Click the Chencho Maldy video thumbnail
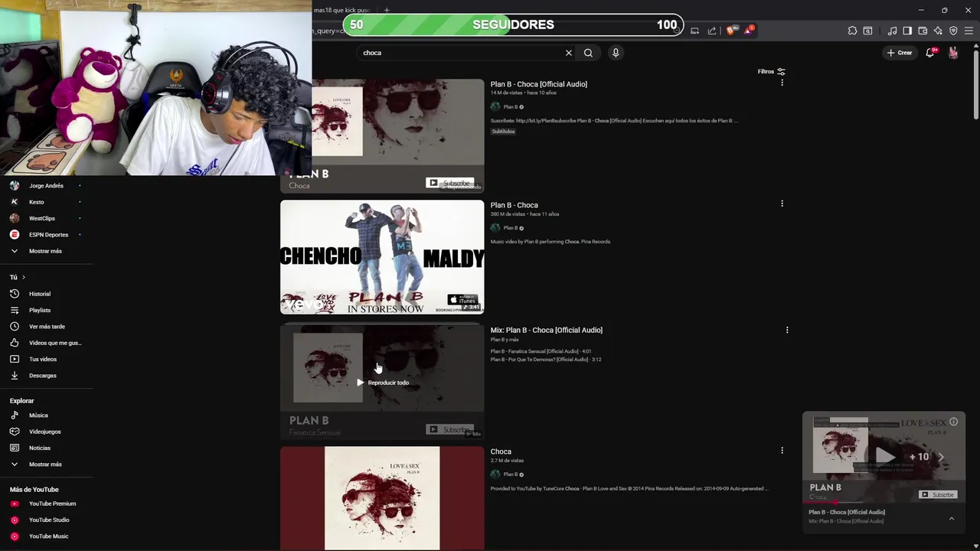This screenshot has width=980, height=551. tap(382, 257)
